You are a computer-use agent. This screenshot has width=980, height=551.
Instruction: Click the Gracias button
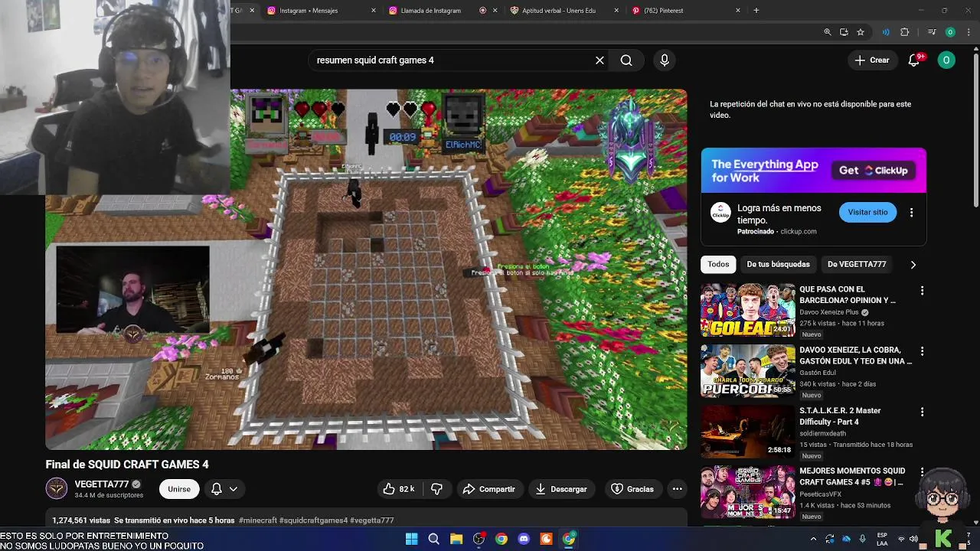(x=632, y=489)
